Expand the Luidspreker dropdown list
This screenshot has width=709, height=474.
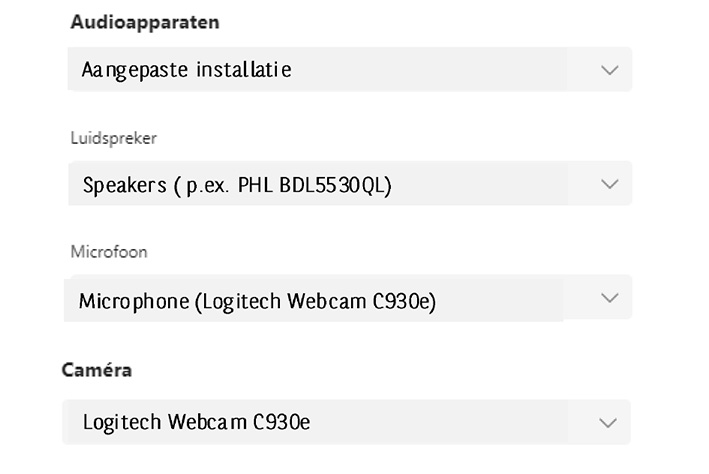[x=349, y=184]
